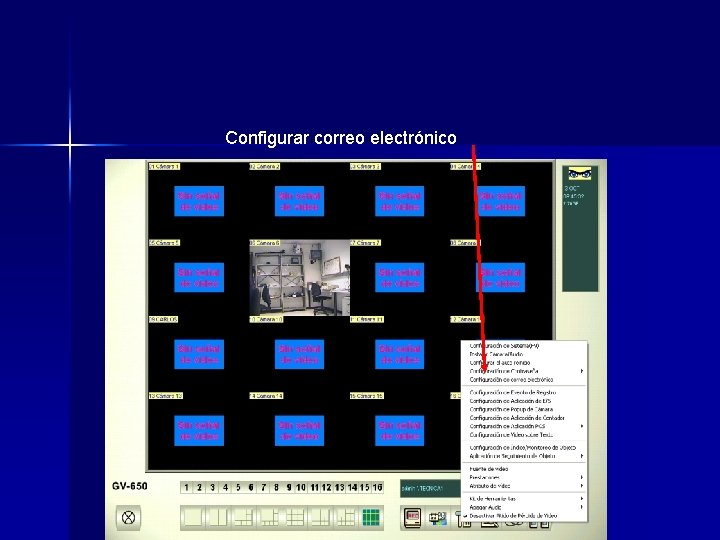This screenshot has height=540, width=720.
Task: Click the live Cámara 6 video feed
Action: (x=299, y=278)
